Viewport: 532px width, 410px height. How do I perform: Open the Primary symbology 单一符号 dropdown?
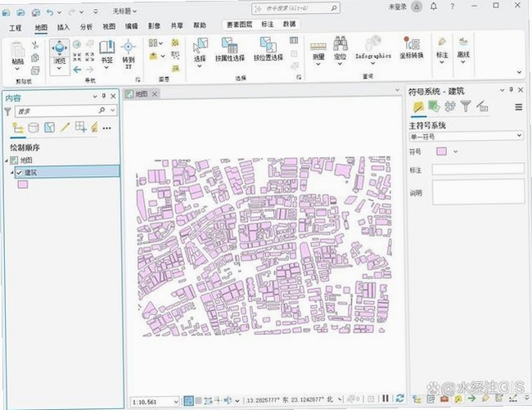pyautogui.click(x=467, y=137)
